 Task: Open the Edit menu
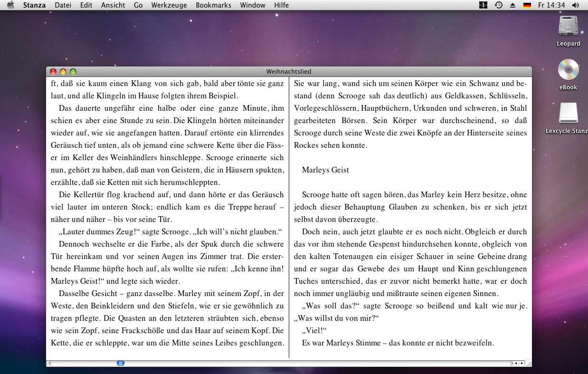point(86,5)
